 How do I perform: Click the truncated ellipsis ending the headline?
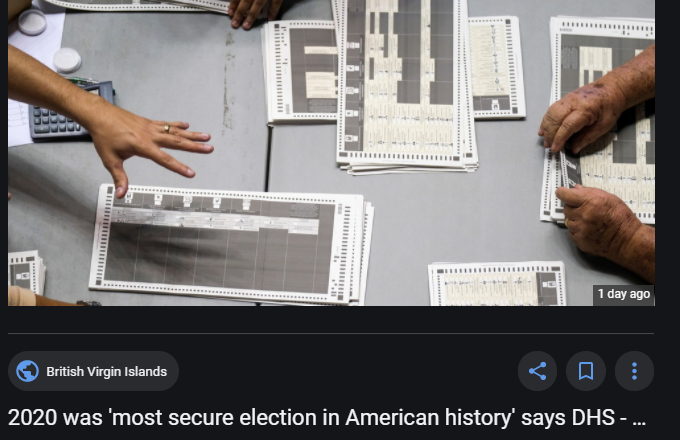[639, 420]
